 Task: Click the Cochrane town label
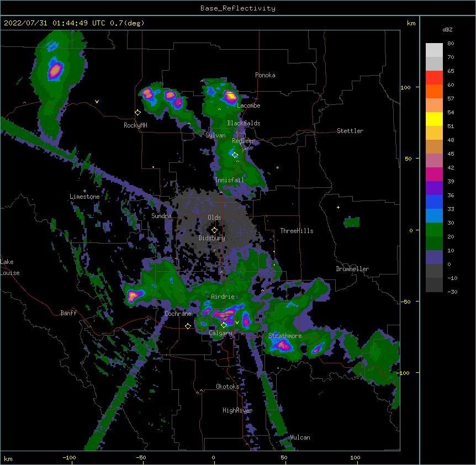178,314
